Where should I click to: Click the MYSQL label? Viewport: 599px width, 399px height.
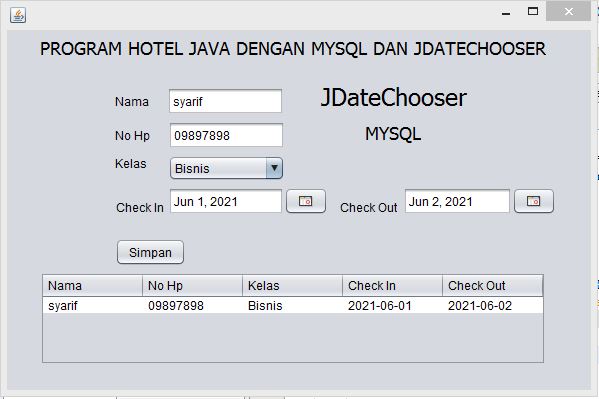pyautogui.click(x=393, y=134)
